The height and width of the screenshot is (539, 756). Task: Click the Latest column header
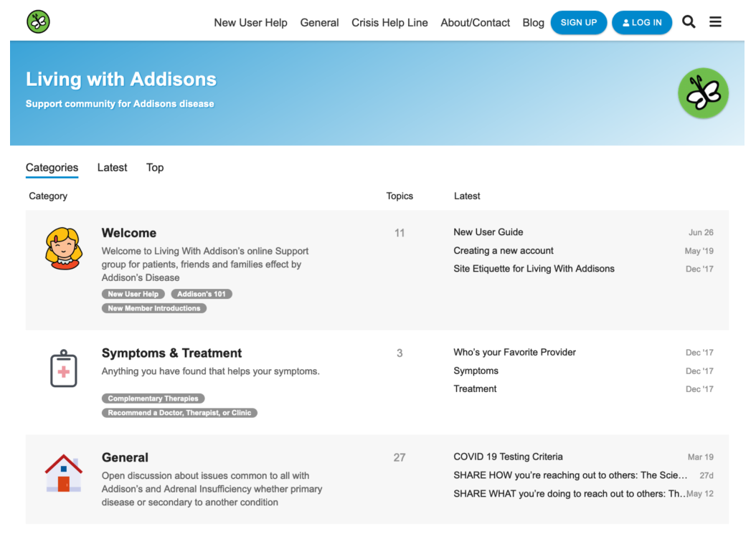click(x=467, y=196)
